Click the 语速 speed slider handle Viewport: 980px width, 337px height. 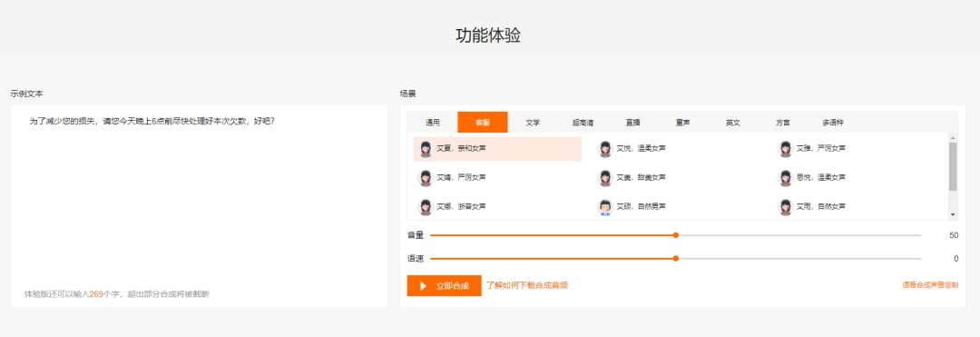[x=676, y=258]
